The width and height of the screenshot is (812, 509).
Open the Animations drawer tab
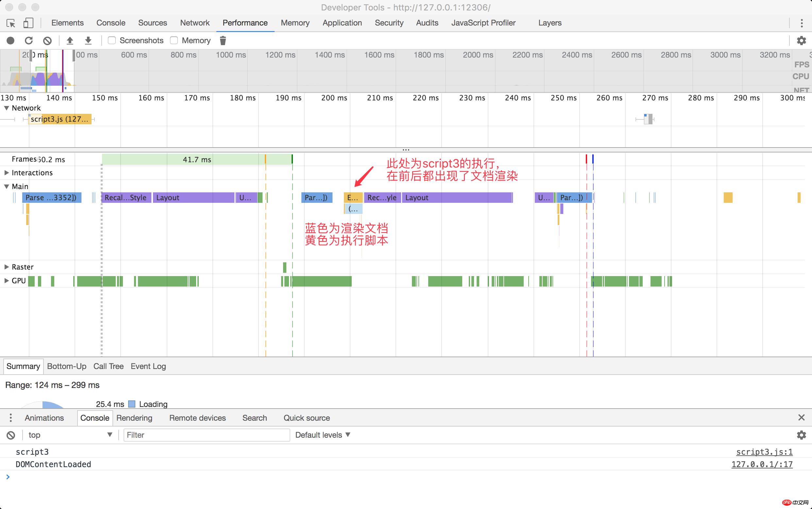click(44, 418)
